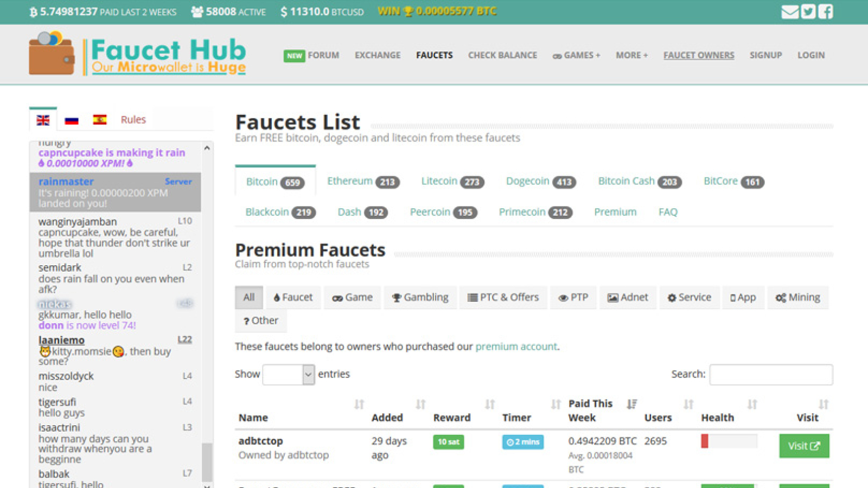Filter premium faucets by Other

click(x=261, y=320)
